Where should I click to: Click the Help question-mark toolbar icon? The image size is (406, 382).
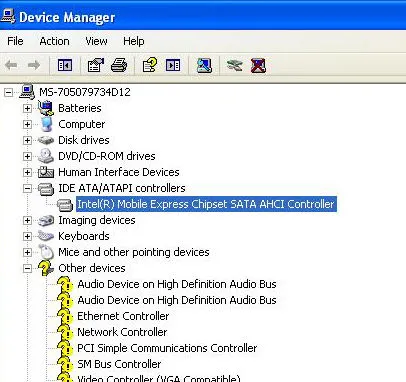tap(150, 65)
